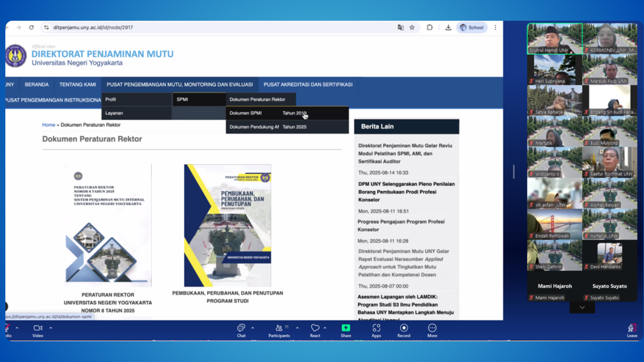
Task: Click the gallery panel resize handle bar
Action: (514, 172)
